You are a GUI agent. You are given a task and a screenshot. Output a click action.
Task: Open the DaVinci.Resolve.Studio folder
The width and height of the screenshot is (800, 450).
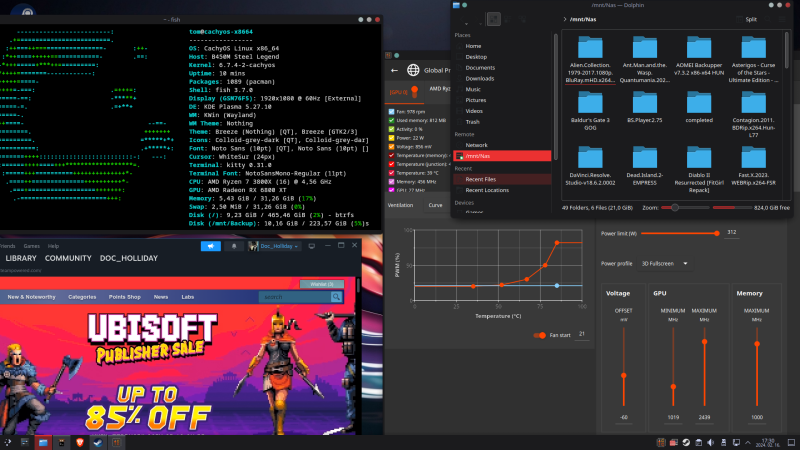coord(590,166)
